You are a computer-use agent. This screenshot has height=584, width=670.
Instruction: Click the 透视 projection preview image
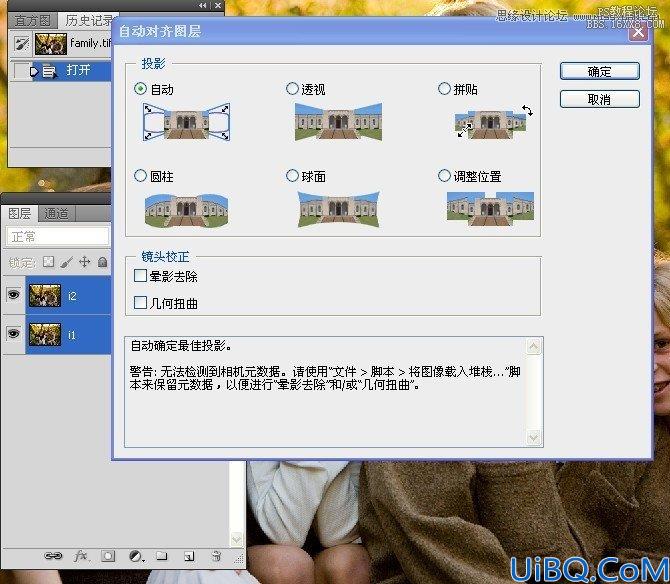(x=338, y=122)
